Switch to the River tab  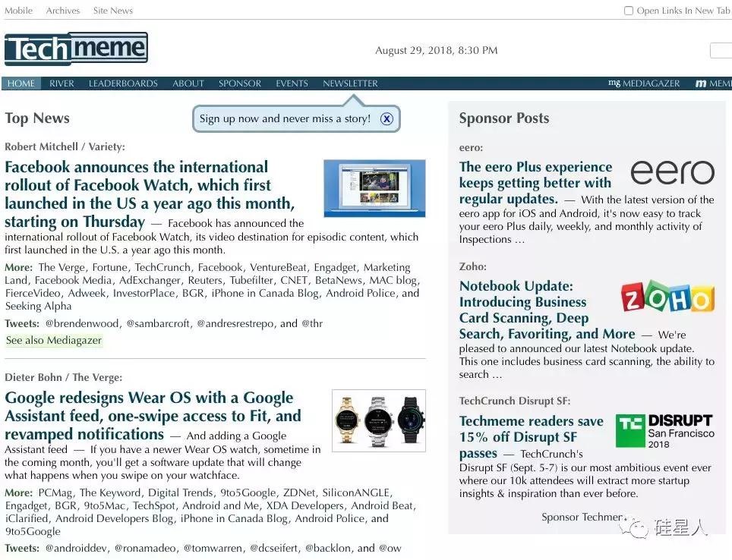[62, 83]
